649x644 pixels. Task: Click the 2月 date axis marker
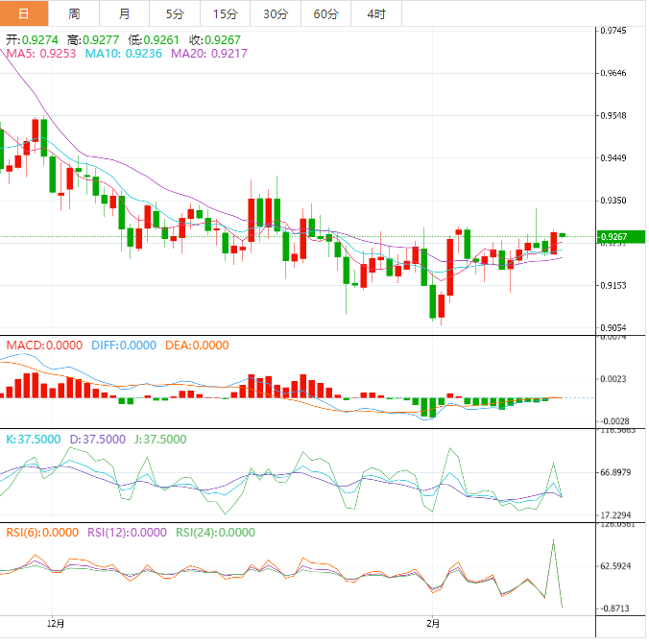click(x=433, y=624)
